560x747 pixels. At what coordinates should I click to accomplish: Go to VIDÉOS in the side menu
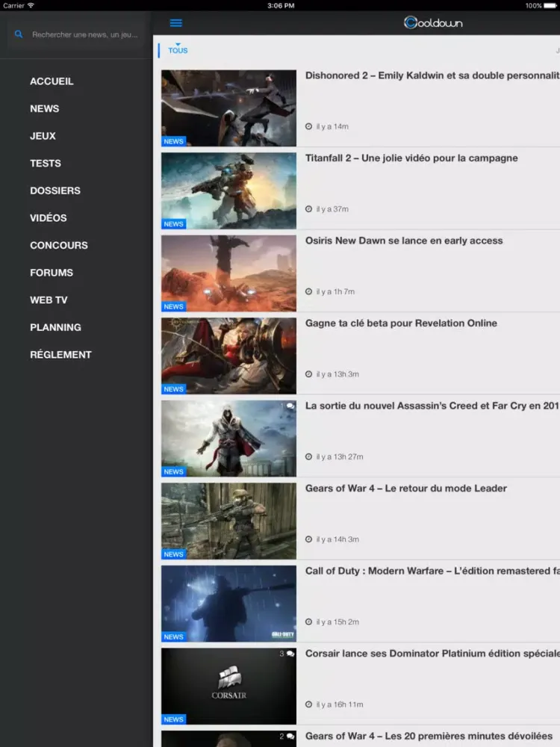point(48,217)
